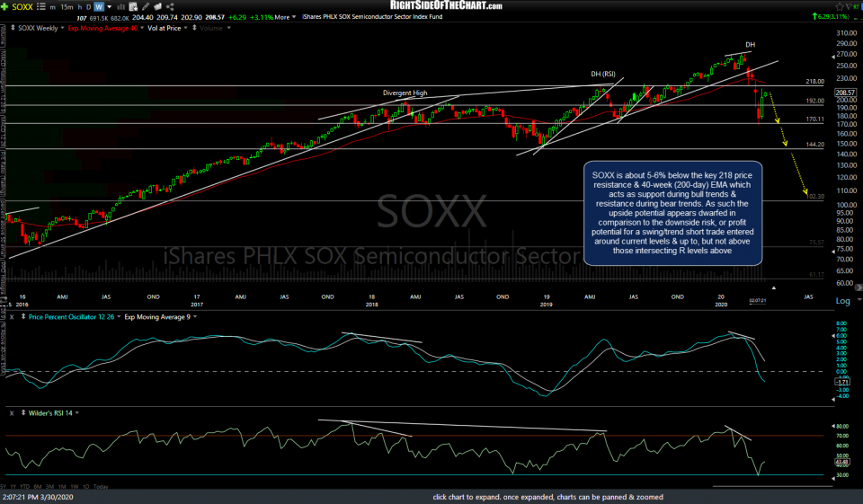Click the 102.30 price target label
Screen dimensions: 863x504
(815, 197)
